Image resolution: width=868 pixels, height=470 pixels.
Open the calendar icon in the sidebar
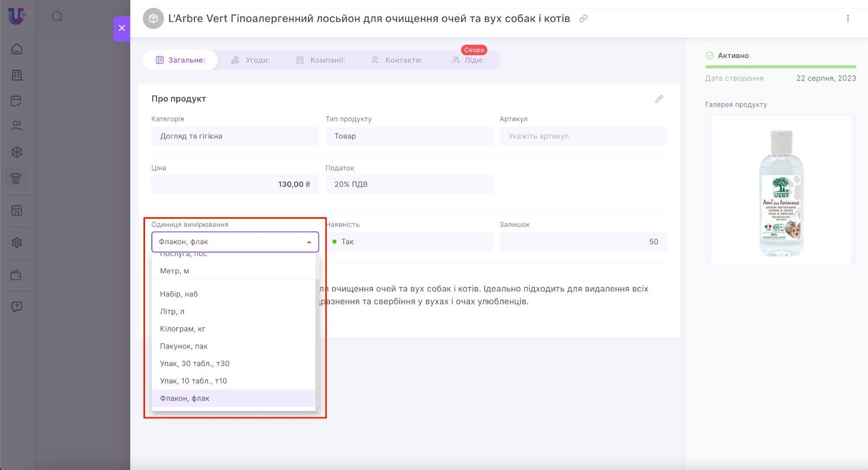tap(17, 100)
